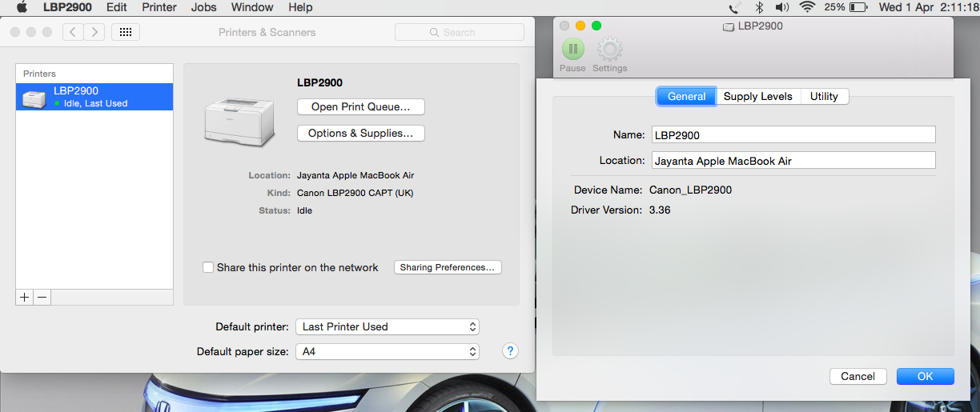This screenshot has width=980, height=412.
Task: Go forward in Printers & Scanners
Action: pos(94,32)
